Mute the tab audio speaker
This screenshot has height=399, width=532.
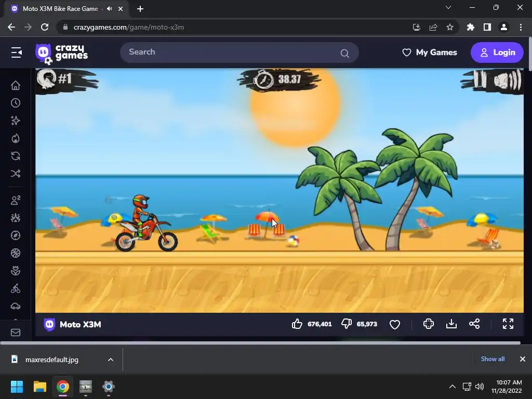coord(109,9)
